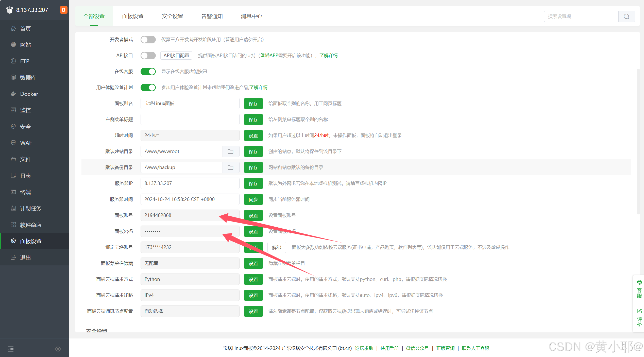Collapse the sidebar menu icon
644x357 pixels.
point(11,349)
